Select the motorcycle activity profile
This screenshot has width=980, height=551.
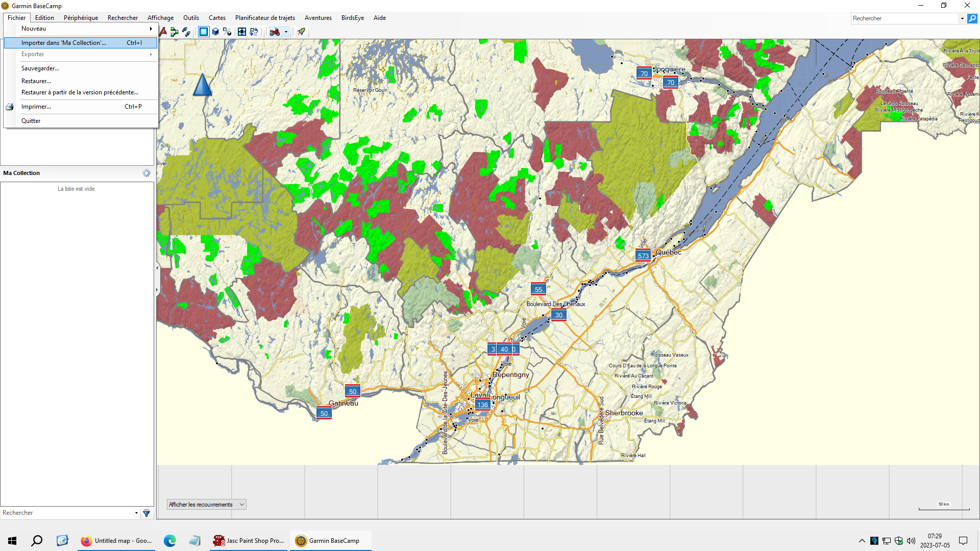pos(275,32)
